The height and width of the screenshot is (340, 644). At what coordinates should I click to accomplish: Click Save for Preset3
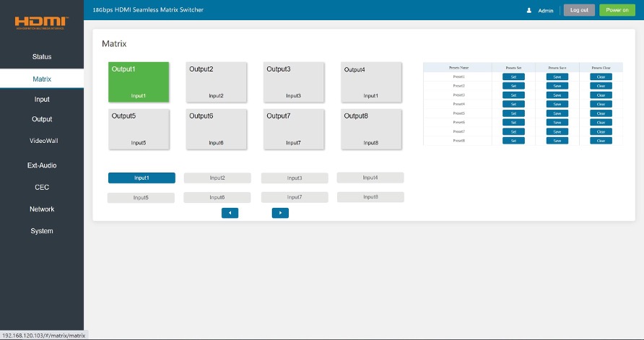click(557, 95)
